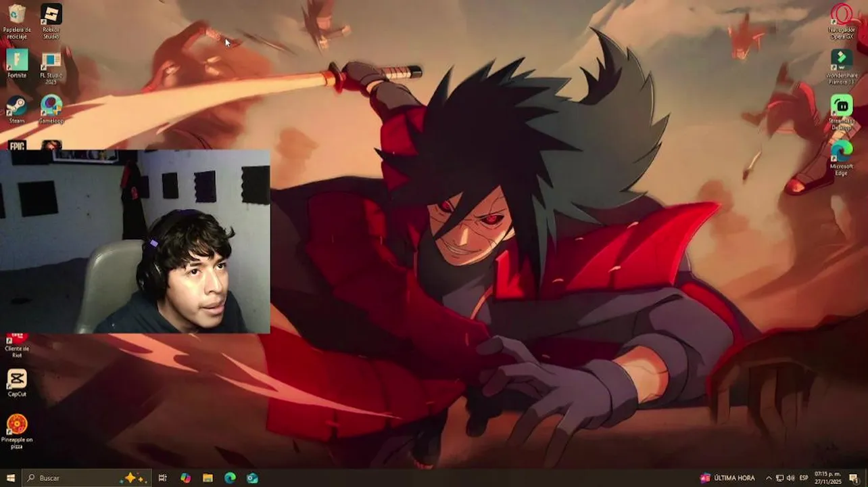Open the Papelera de reciclaje desktop icon
This screenshot has height=487, width=868.
point(17,20)
